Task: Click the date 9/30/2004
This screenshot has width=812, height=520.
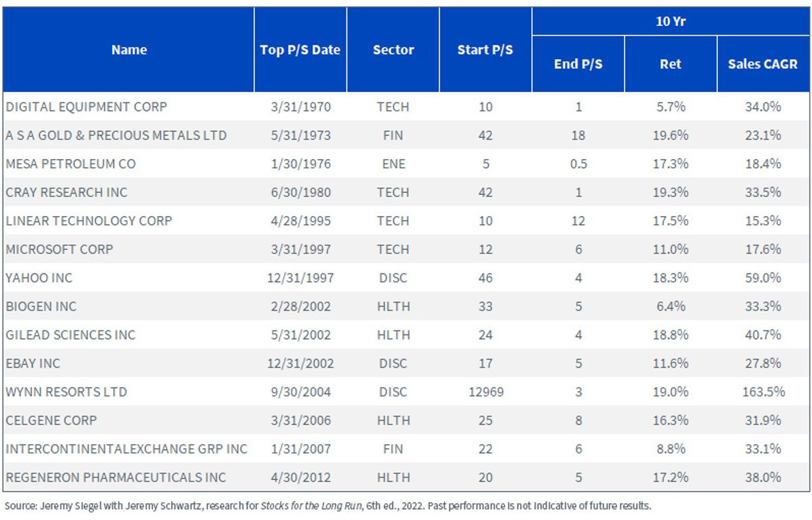Action: point(300,391)
